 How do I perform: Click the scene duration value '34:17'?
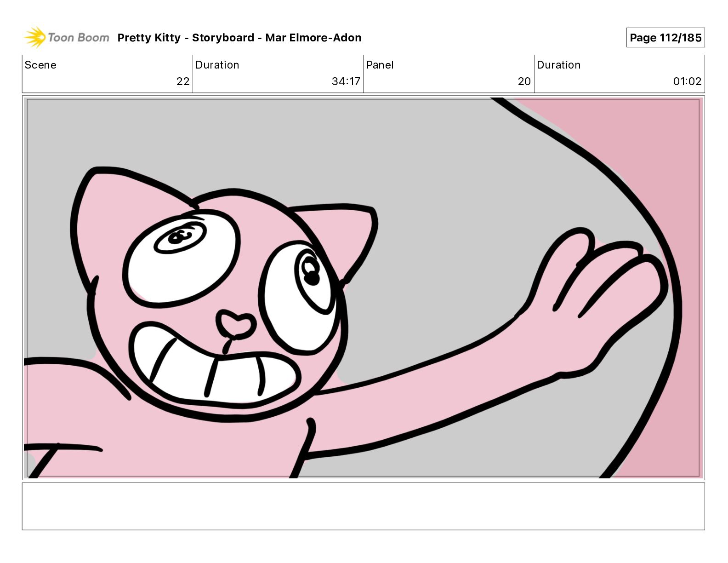(x=346, y=81)
